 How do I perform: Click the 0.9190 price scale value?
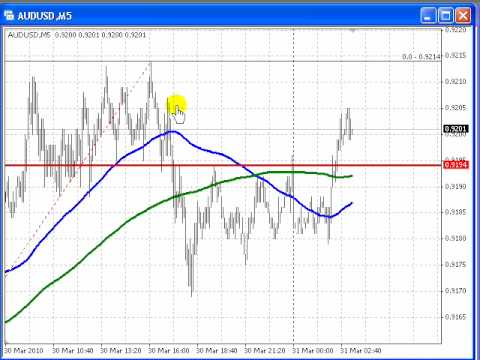[455, 186]
